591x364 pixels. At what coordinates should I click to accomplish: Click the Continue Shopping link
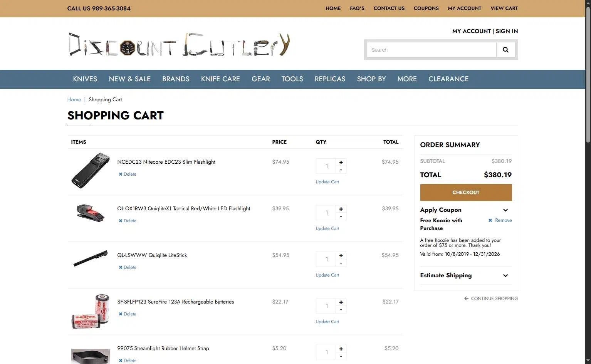[494, 299]
